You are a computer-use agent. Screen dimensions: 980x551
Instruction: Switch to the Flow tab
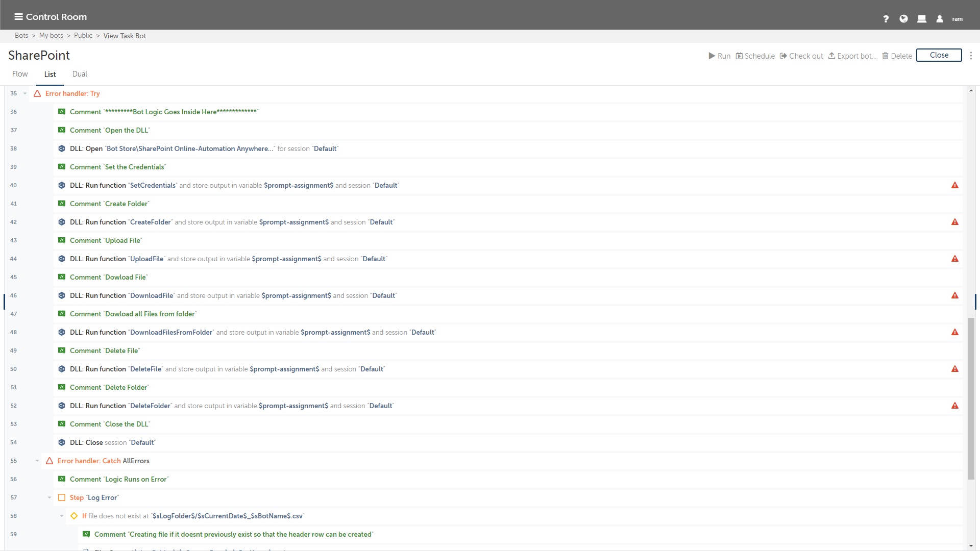[x=20, y=74]
